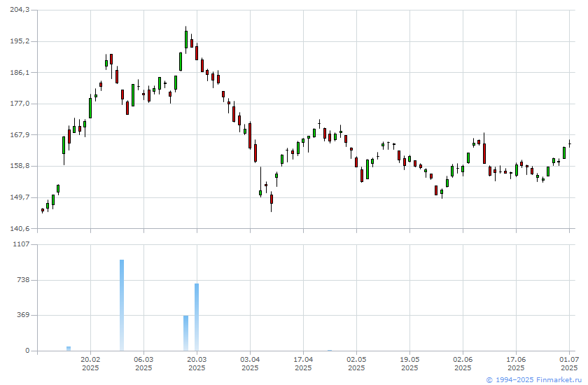
Task: Click the 19.05 2025 date label
Action: point(410,363)
